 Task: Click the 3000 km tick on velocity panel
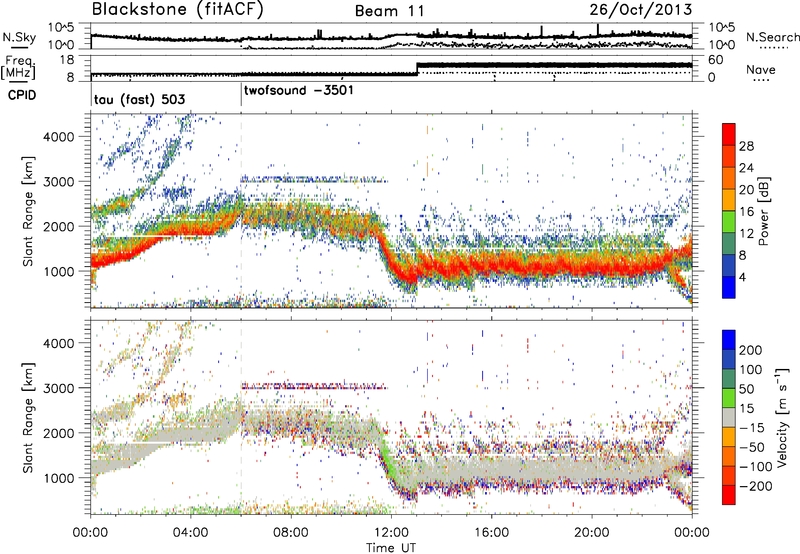59,388
